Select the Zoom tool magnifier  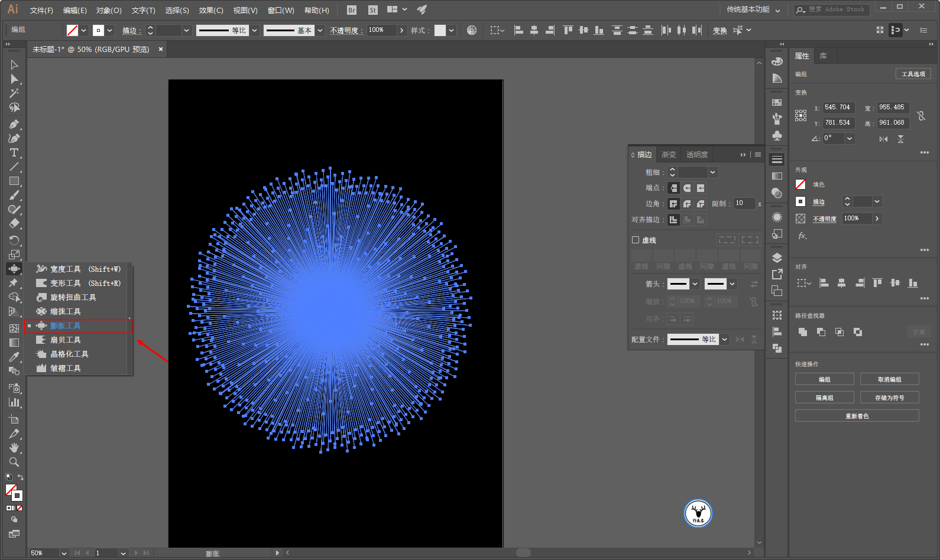[x=14, y=462]
